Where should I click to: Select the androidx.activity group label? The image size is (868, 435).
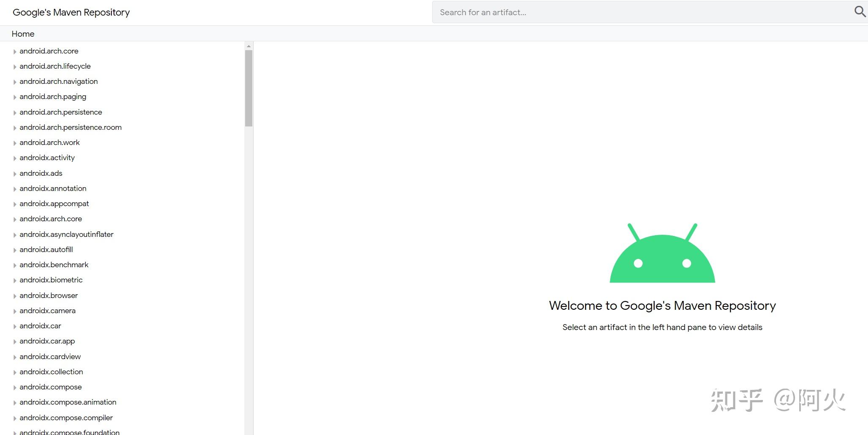click(47, 158)
